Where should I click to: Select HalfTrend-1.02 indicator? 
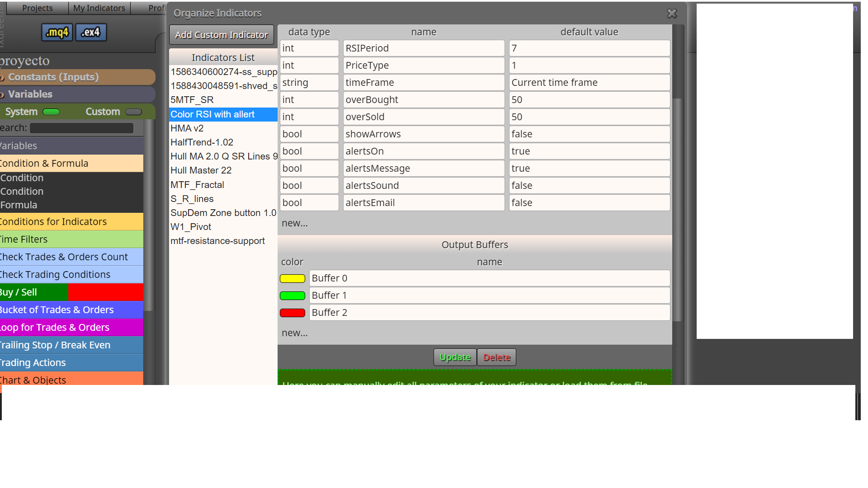(x=223, y=142)
